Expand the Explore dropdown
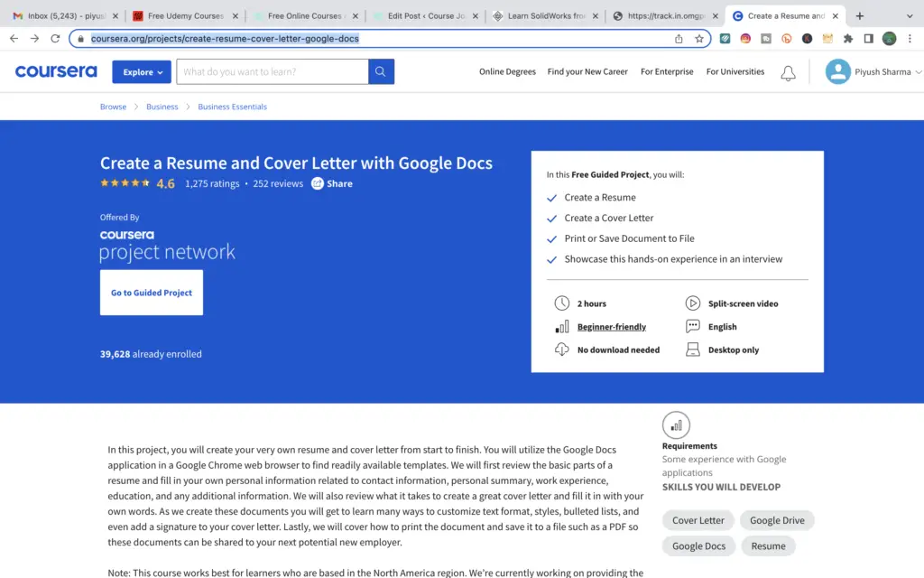 142,72
